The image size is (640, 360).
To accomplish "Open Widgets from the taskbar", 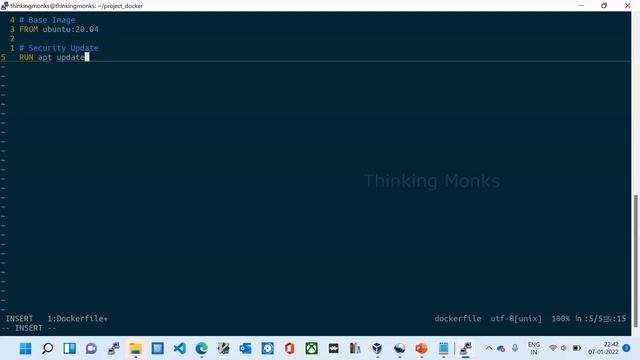I will click(69, 349).
